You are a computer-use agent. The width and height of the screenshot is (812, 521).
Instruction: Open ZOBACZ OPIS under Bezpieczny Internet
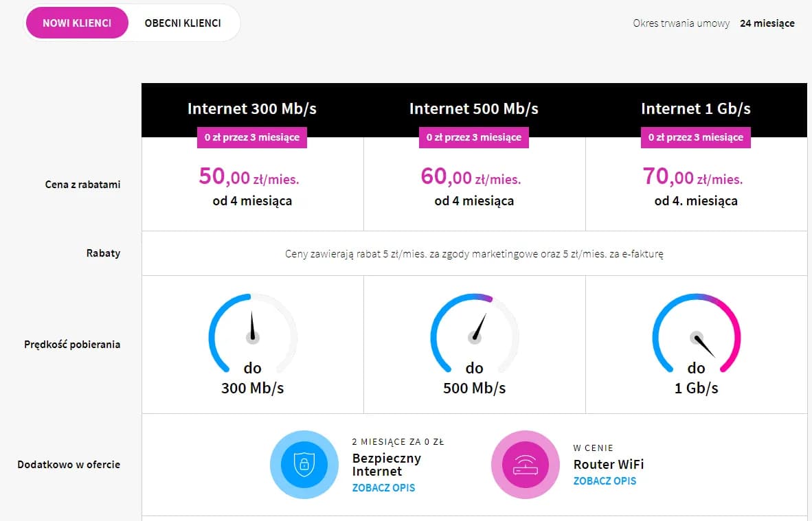click(x=383, y=487)
